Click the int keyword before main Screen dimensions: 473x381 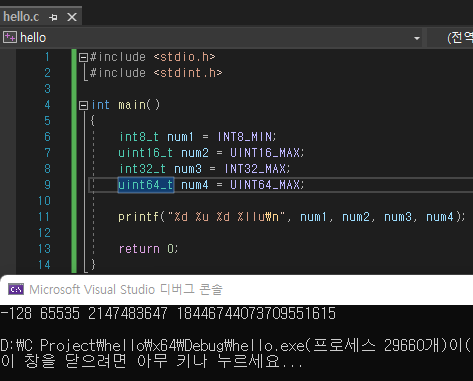(100, 105)
